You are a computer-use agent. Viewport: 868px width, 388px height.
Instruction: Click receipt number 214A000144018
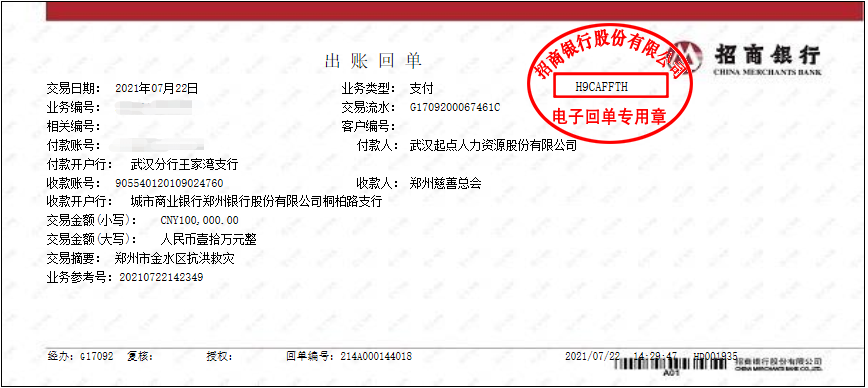[375, 356]
